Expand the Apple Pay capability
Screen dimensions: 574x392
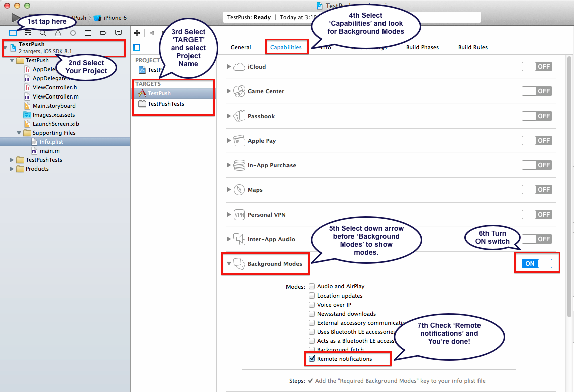pos(229,141)
